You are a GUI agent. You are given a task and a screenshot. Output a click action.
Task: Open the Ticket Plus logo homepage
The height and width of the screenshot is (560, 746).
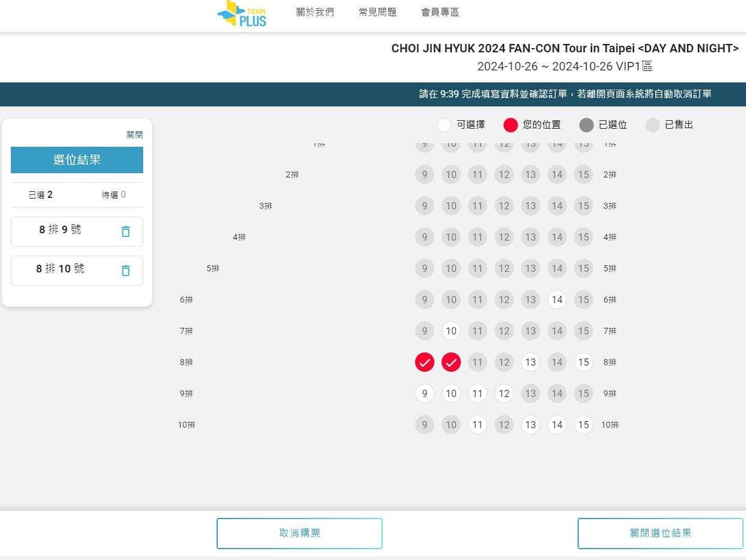(x=242, y=14)
